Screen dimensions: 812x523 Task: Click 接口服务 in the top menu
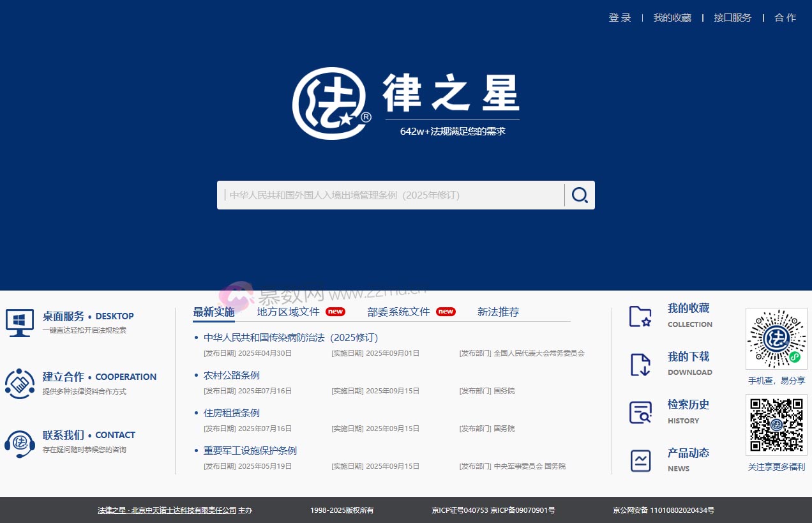[732, 17]
